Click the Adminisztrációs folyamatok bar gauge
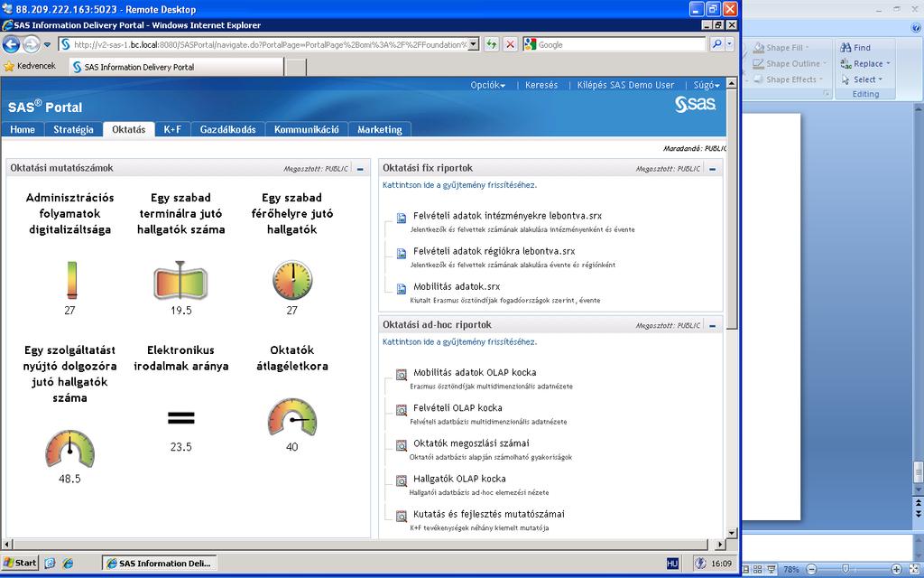Screen dimensions: 924x578 [x=71, y=280]
